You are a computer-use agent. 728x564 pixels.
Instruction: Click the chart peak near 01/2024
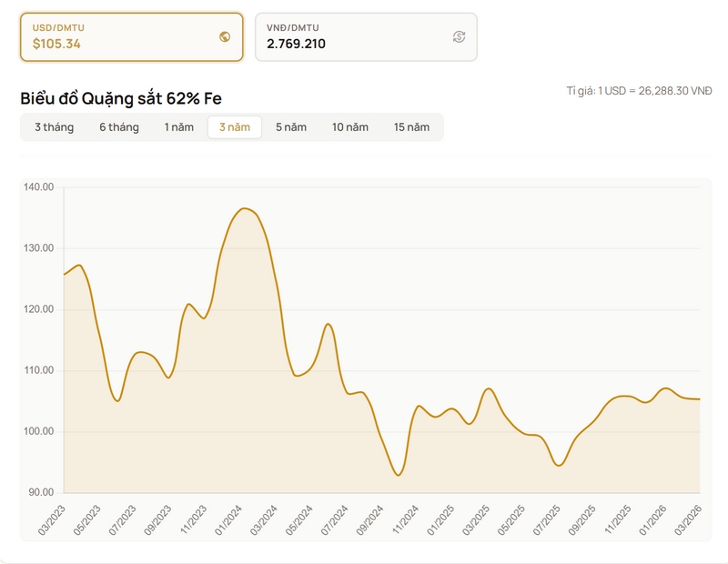(x=244, y=208)
